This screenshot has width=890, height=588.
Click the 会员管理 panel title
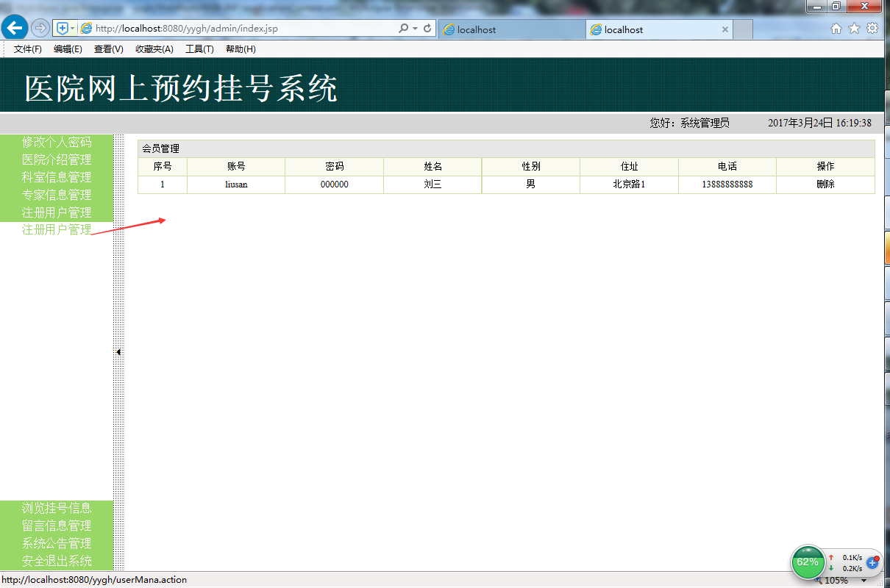[x=160, y=148]
